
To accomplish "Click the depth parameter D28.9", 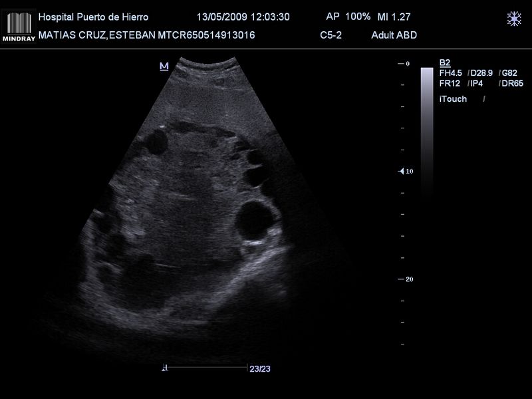I will pos(481,73).
